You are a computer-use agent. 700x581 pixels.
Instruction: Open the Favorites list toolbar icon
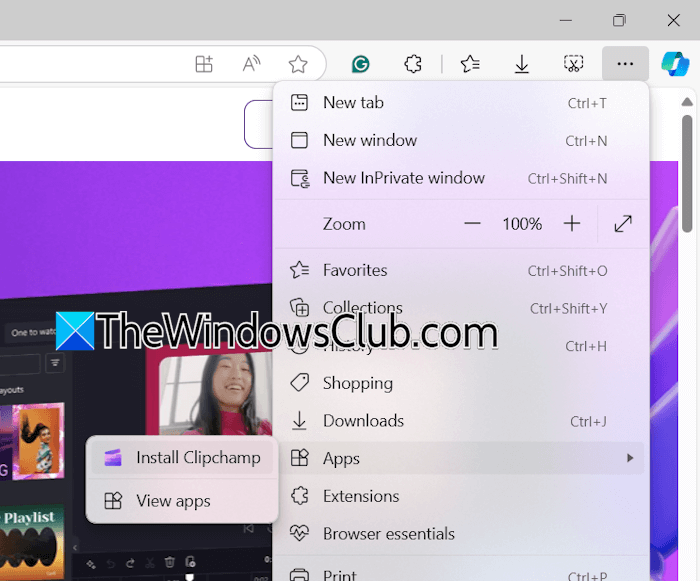click(x=470, y=64)
